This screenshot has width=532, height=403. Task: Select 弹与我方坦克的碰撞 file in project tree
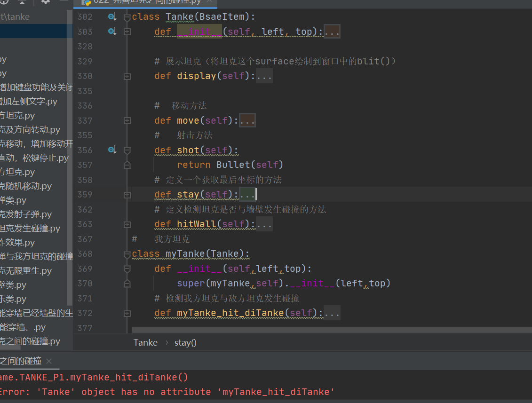pyautogui.click(x=36, y=256)
